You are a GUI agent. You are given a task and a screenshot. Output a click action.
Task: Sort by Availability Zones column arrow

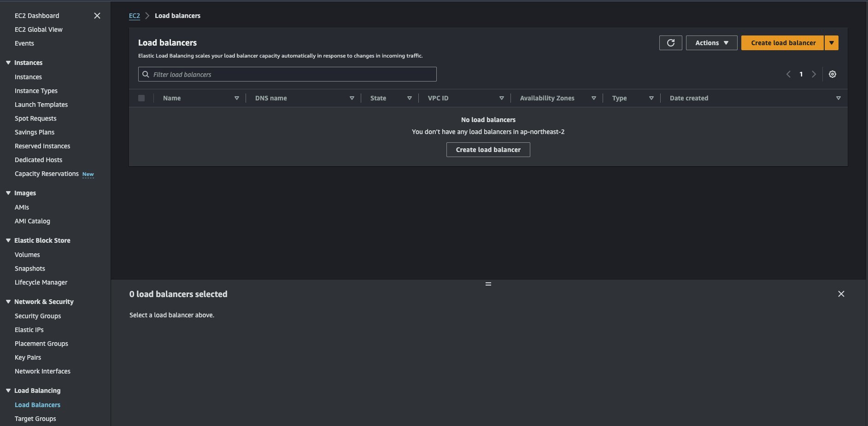point(594,98)
